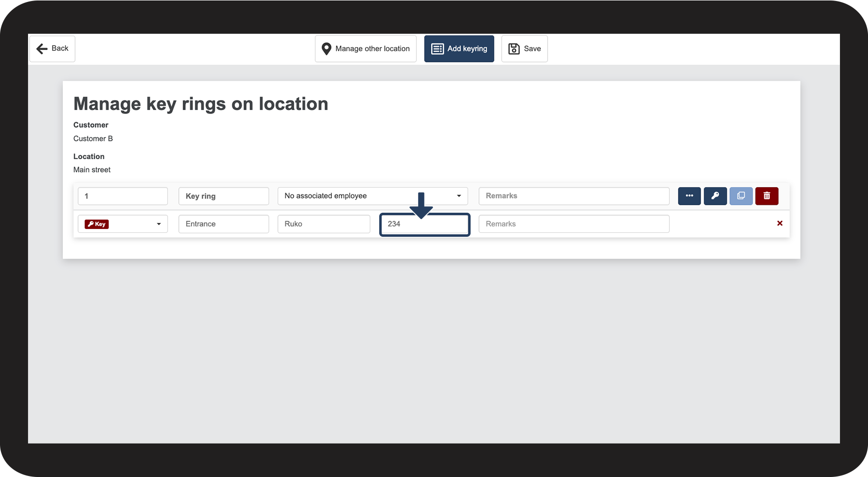Click the Manage other location button
The image size is (868, 477).
pyautogui.click(x=365, y=49)
